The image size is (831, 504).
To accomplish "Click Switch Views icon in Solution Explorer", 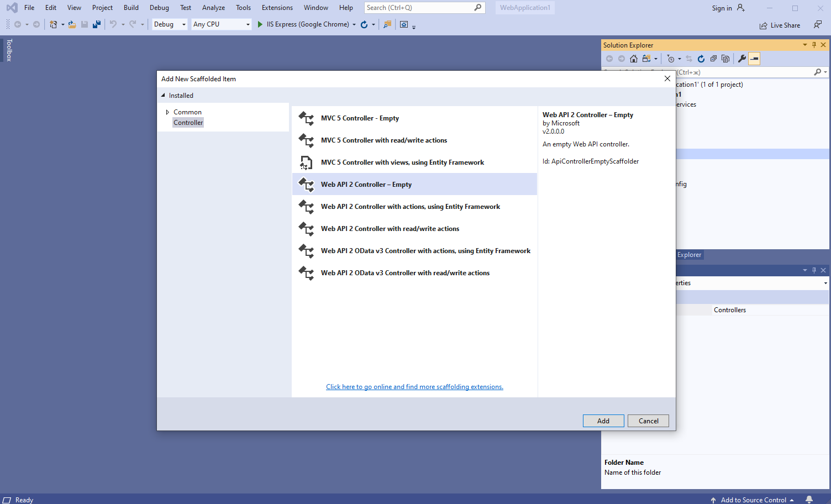I will (x=646, y=59).
